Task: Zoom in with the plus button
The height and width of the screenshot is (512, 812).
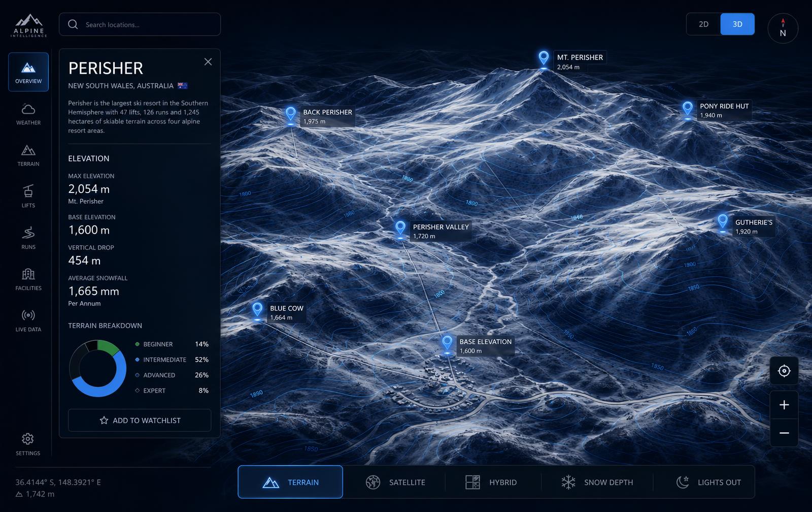Action: (x=784, y=405)
